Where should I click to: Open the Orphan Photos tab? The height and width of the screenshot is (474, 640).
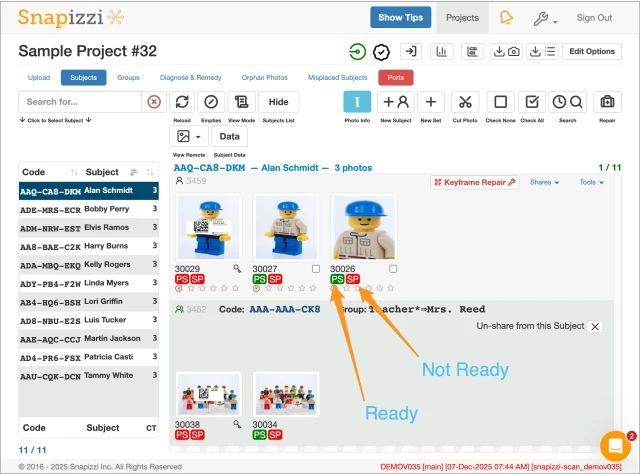(x=264, y=78)
